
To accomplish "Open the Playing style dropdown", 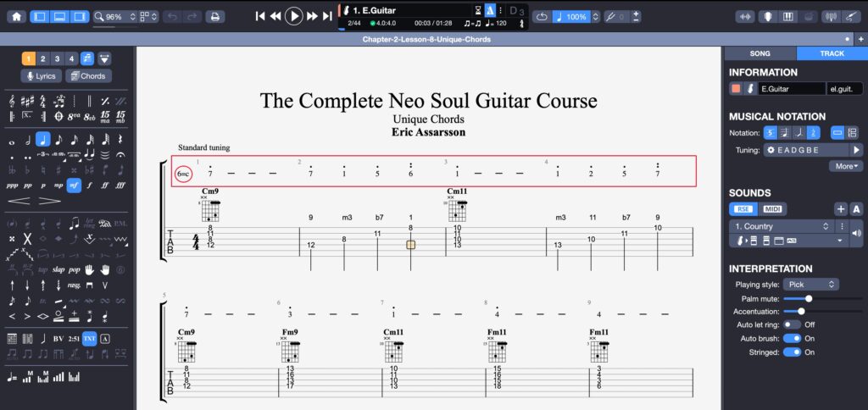I will [810, 285].
